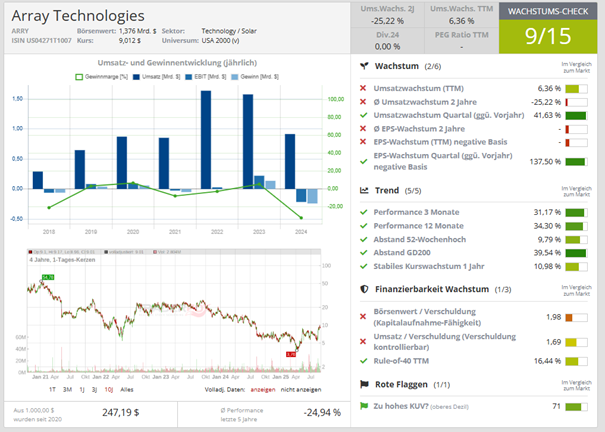
Task: Click market-comparison bar for Abstand GD200
Action: point(576,253)
